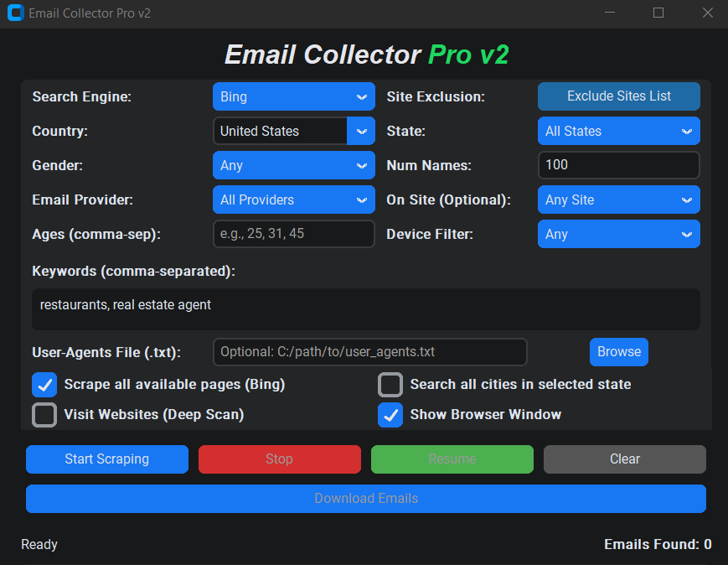
Task: Clear the current results
Action: pos(624,459)
